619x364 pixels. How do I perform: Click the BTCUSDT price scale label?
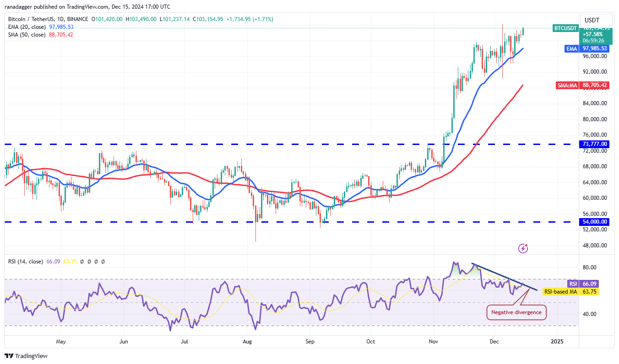[x=565, y=28]
